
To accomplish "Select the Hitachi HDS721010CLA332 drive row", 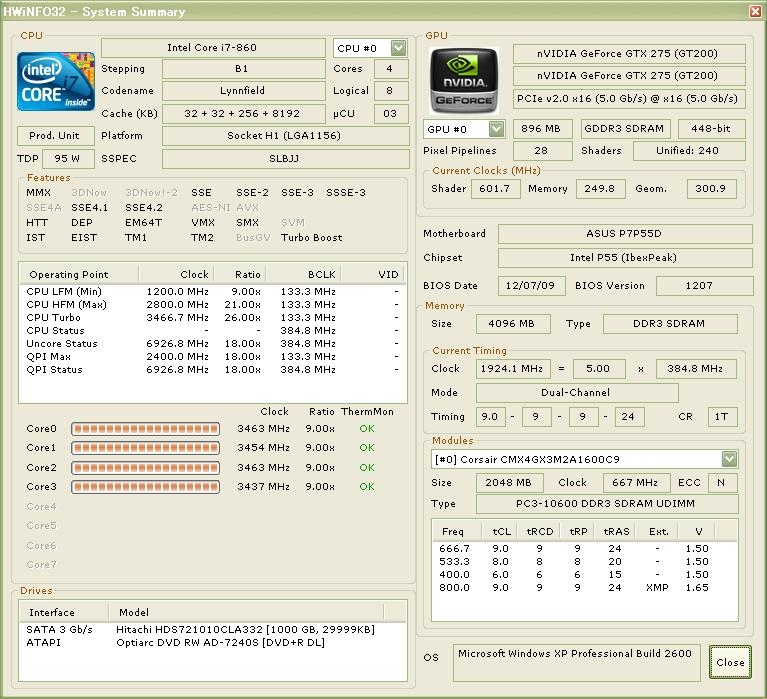I will point(245,629).
